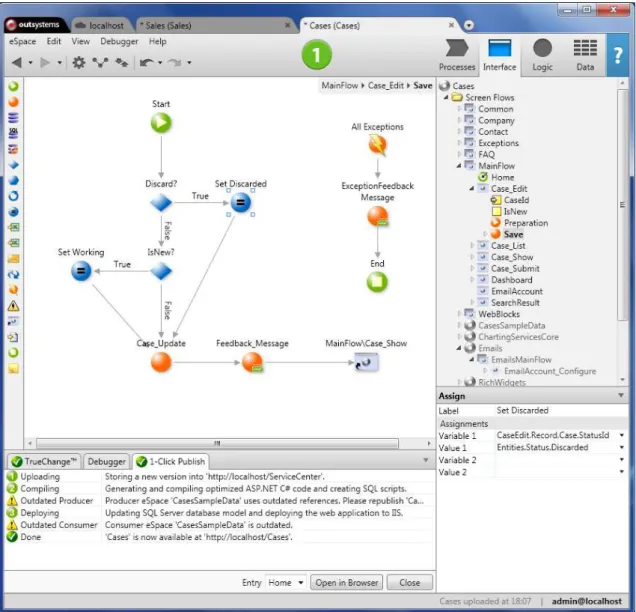Click the merge/compare branches toolbar icon
Screen dimensions: 636x612
(100, 62)
